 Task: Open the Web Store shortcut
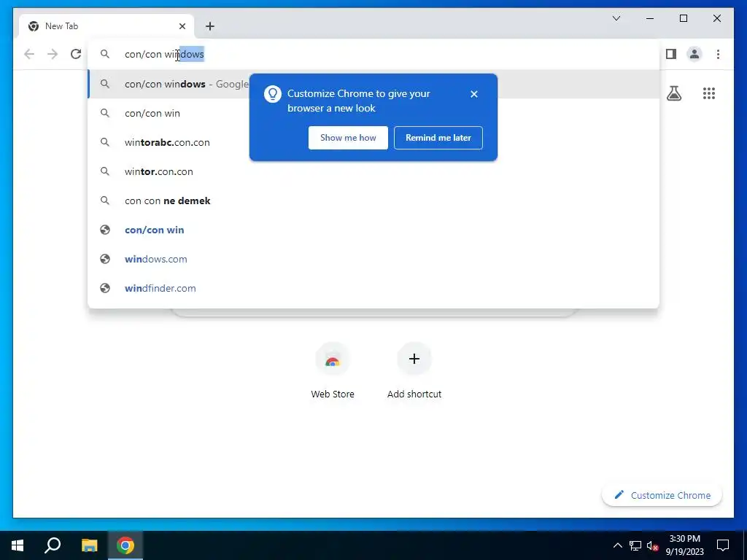[333, 370]
